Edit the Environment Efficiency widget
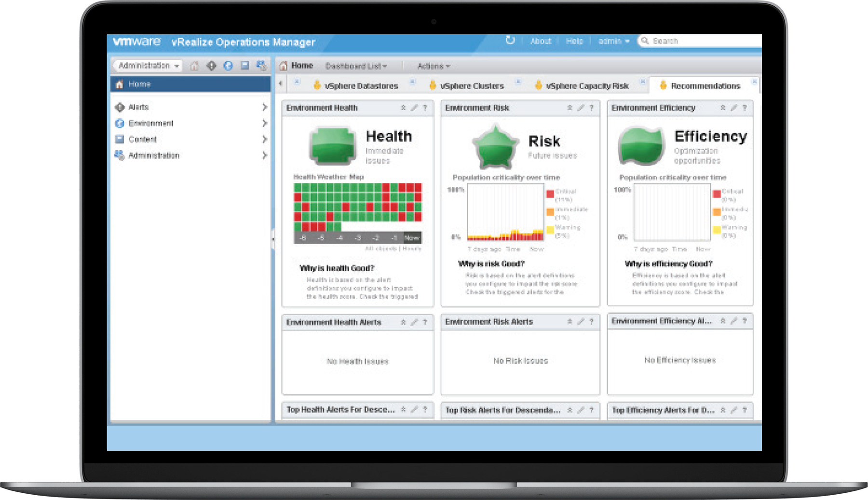 pyautogui.click(x=734, y=108)
